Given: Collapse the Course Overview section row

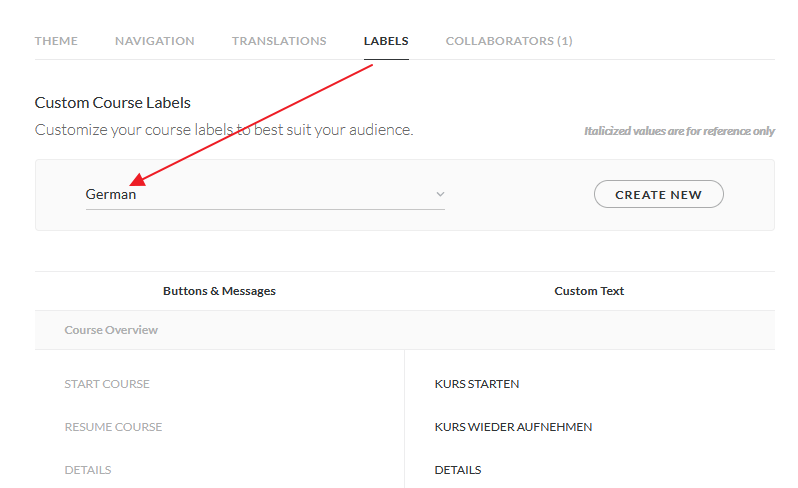Looking at the screenshot, I should pyautogui.click(x=111, y=330).
